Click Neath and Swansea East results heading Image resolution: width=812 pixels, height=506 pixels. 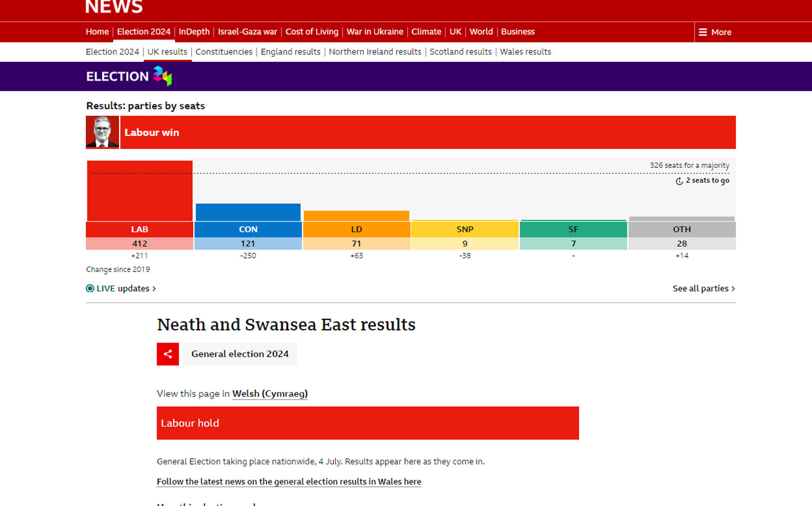point(286,324)
